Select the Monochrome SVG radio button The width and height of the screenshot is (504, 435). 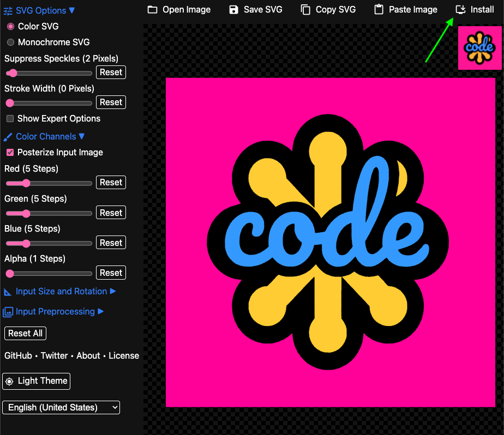[x=9, y=42]
